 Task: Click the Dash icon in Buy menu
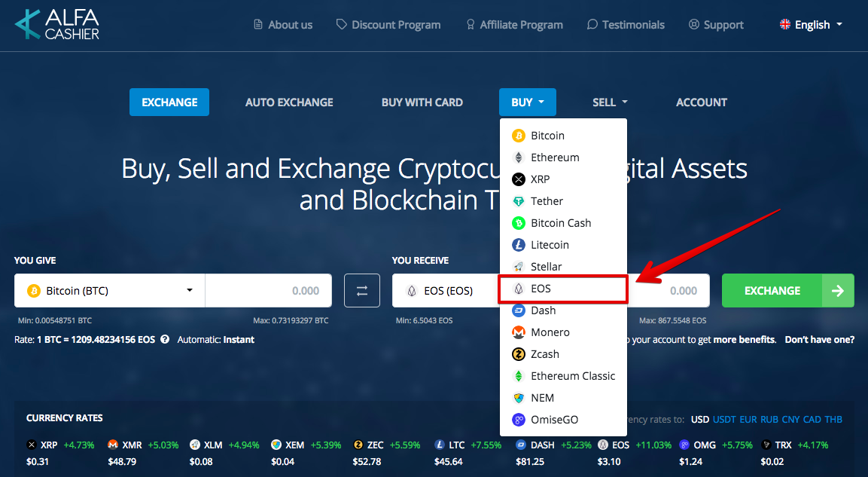click(519, 310)
